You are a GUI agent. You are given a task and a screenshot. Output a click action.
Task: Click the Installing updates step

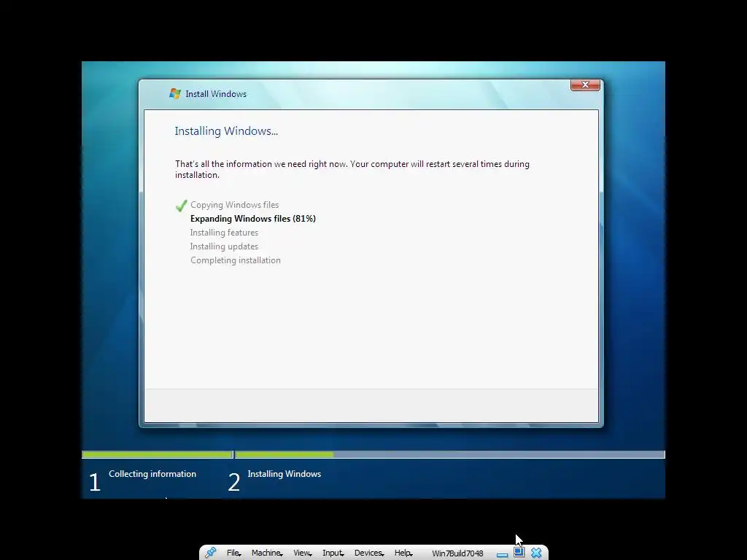point(225,246)
